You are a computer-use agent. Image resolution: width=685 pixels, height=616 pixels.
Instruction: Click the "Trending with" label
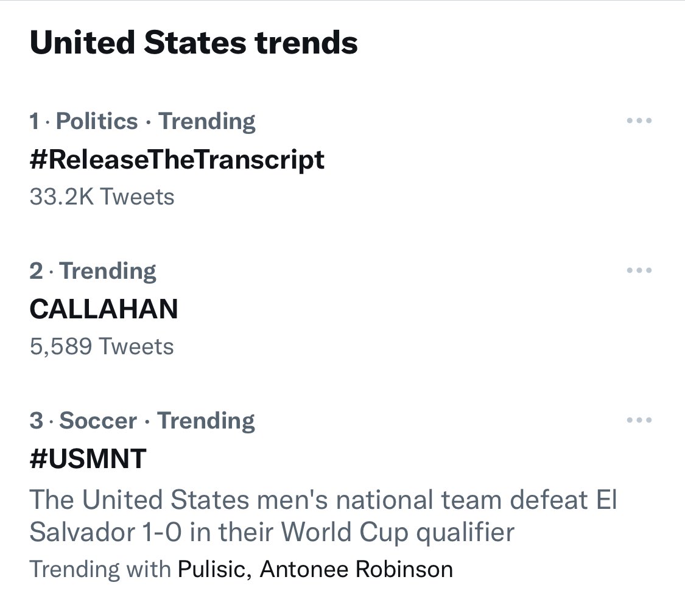pos(100,569)
